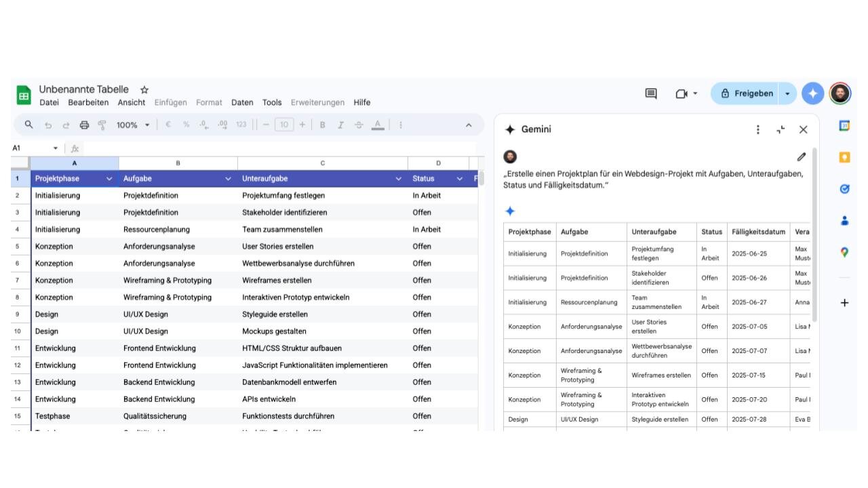
Task: Open Google Maps in side panel
Action: pyautogui.click(x=844, y=252)
